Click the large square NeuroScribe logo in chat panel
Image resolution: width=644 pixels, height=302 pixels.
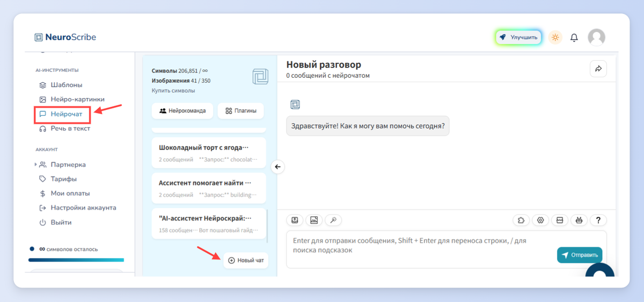(x=260, y=77)
